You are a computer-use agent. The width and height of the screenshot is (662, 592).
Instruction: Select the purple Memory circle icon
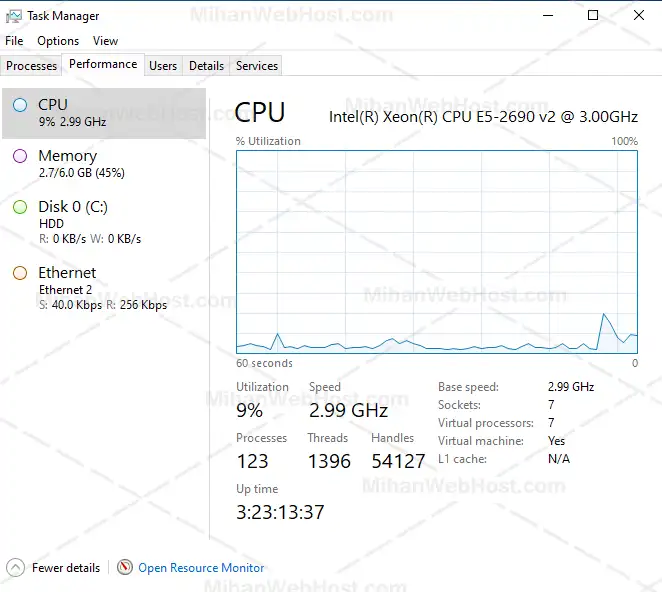(x=20, y=156)
